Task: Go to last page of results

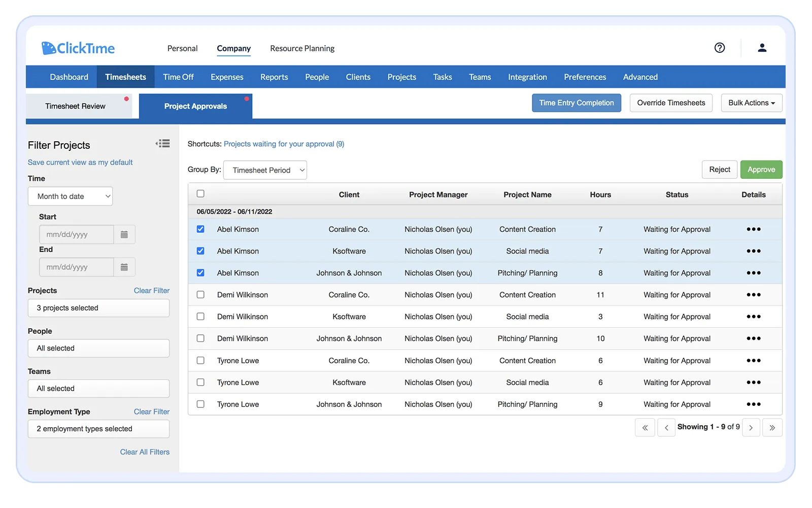Action: (x=772, y=428)
